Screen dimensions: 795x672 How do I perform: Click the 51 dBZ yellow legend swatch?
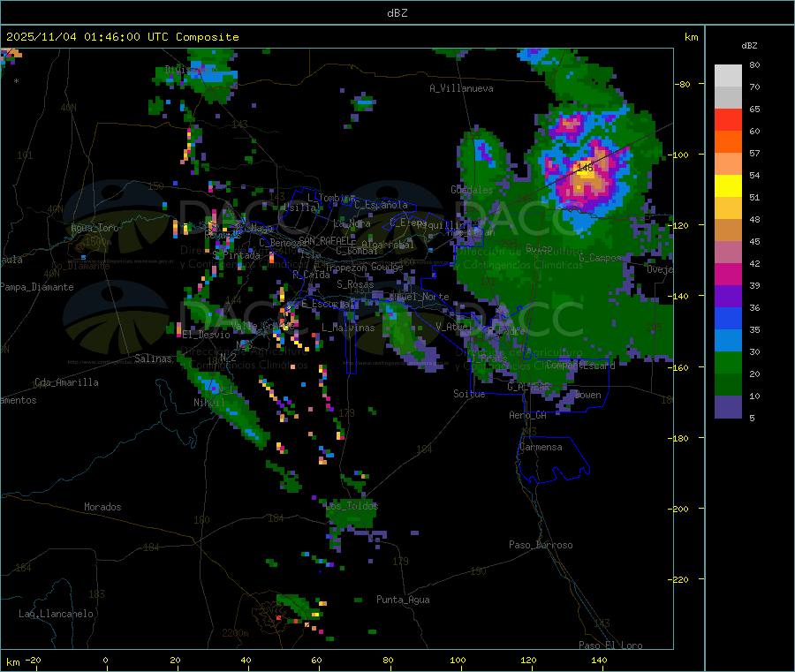(728, 186)
